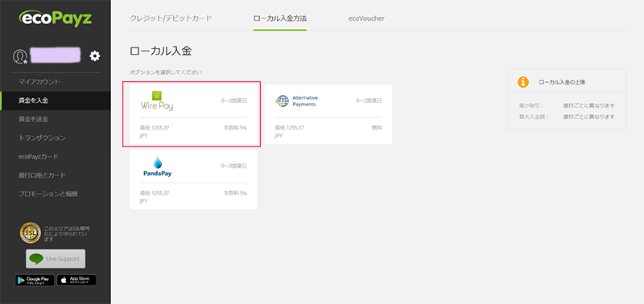This screenshot has height=304, width=644.
Task: Click ローカル入金の上限 info title
Action: pyautogui.click(x=562, y=82)
